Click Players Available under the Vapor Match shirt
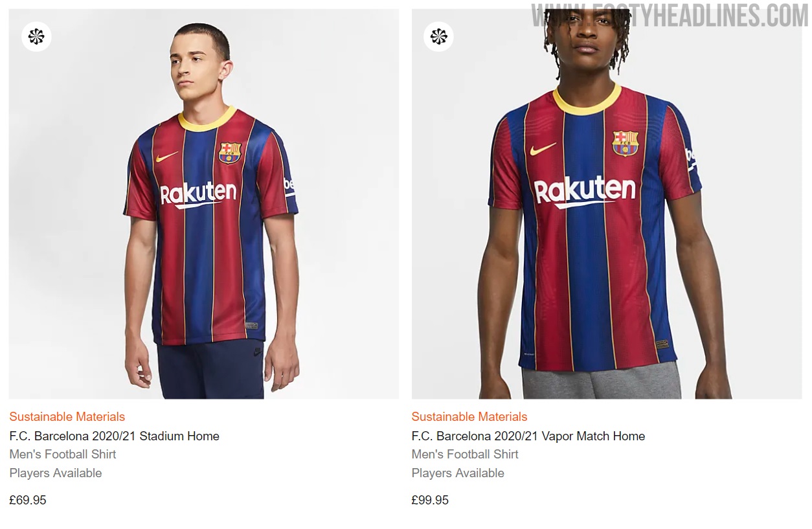 pyautogui.click(x=457, y=473)
